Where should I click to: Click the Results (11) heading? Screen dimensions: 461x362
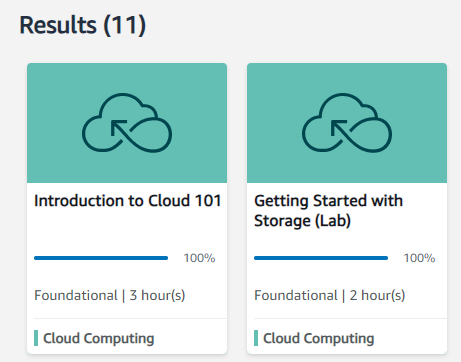point(83,25)
